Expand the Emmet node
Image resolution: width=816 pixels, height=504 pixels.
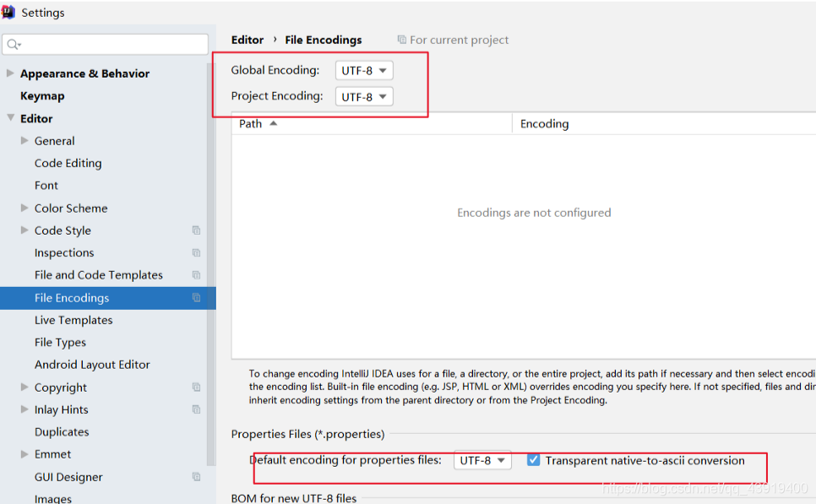click(x=24, y=454)
